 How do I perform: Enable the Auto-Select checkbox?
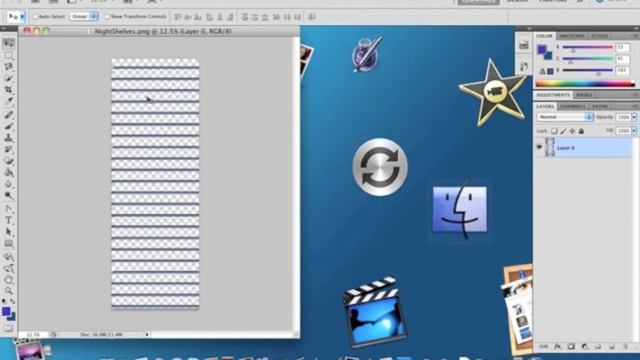click(35, 17)
